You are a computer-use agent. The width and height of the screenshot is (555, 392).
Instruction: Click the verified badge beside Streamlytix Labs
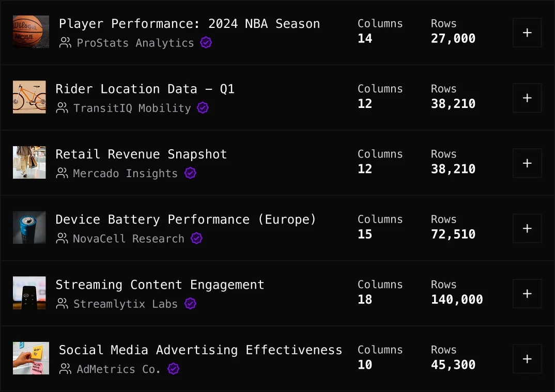click(190, 304)
